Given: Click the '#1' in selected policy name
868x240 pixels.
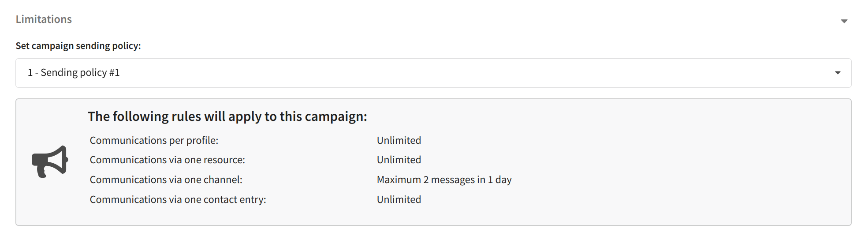Looking at the screenshot, I should click(115, 72).
